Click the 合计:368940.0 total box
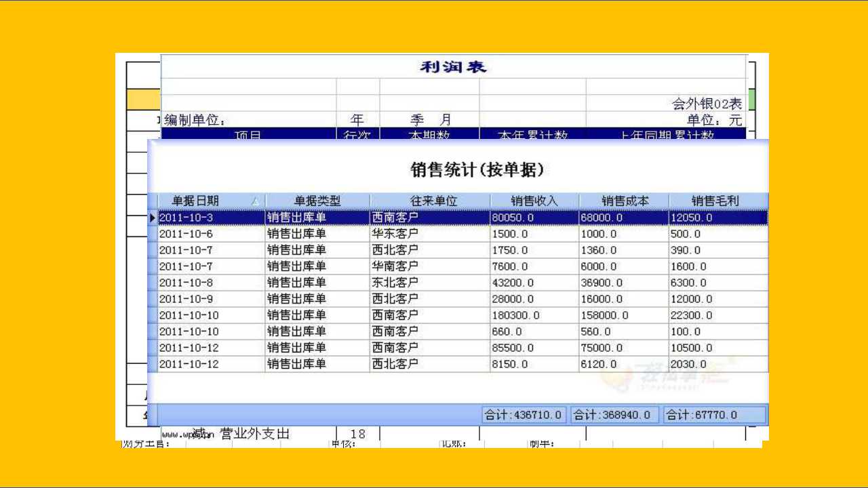Image resolution: width=868 pixels, height=488 pixels. pos(614,415)
